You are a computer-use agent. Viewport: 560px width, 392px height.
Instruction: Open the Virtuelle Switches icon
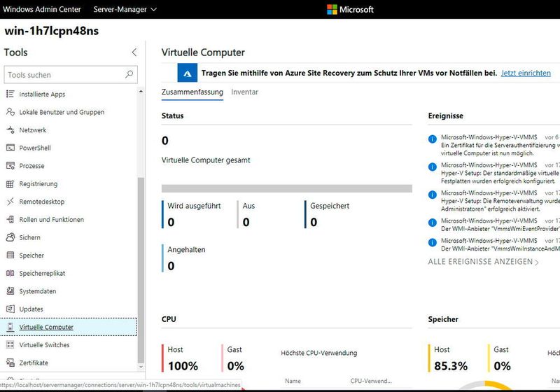10,344
